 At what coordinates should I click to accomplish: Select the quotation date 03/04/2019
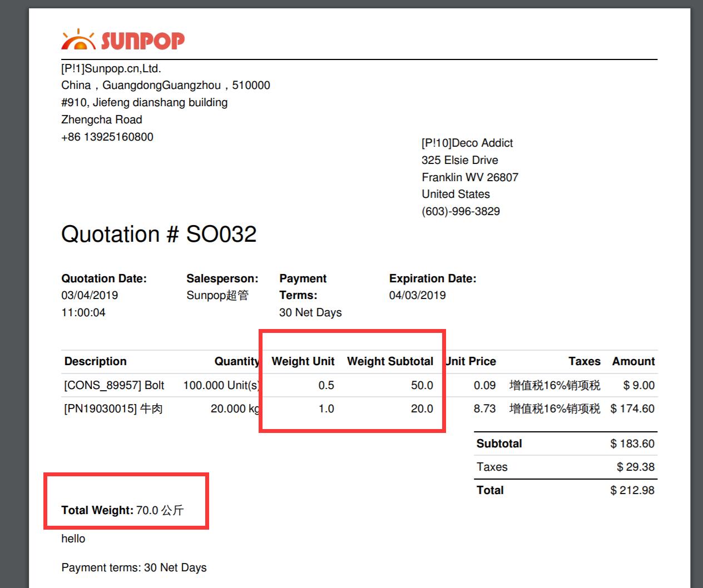(90, 295)
